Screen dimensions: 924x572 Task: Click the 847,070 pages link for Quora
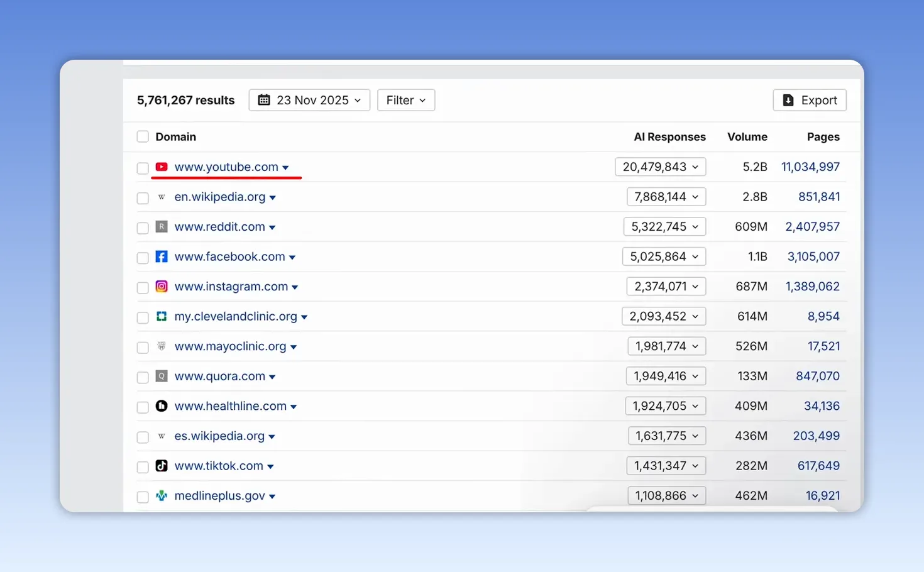click(x=818, y=376)
